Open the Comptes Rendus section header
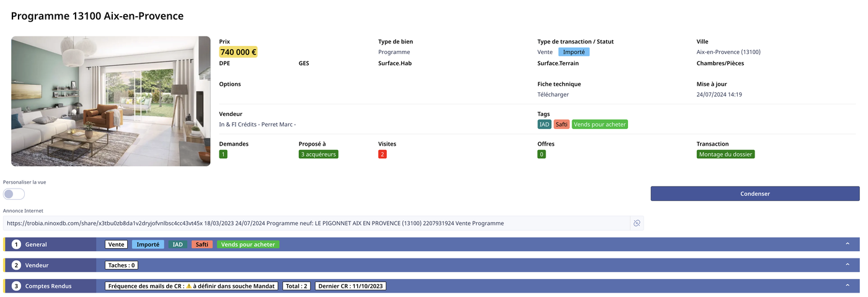Viewport: 868px width, 297px height. (48, 286)
